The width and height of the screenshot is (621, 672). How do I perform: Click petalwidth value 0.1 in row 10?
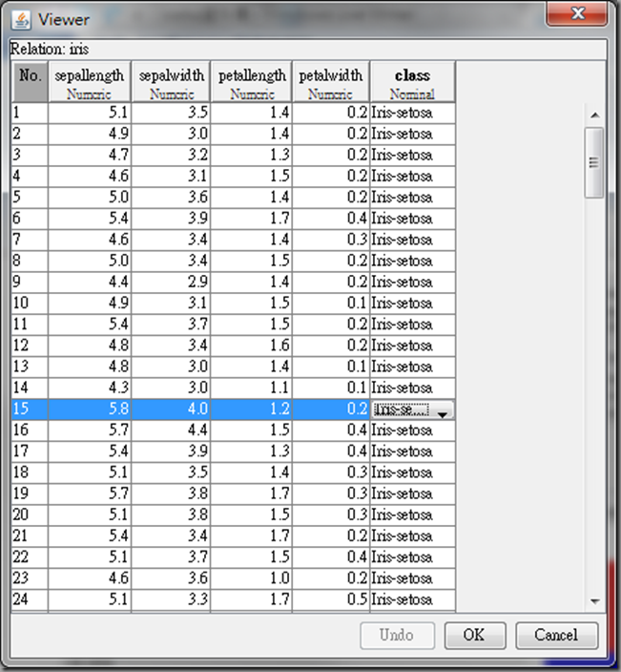331,303
